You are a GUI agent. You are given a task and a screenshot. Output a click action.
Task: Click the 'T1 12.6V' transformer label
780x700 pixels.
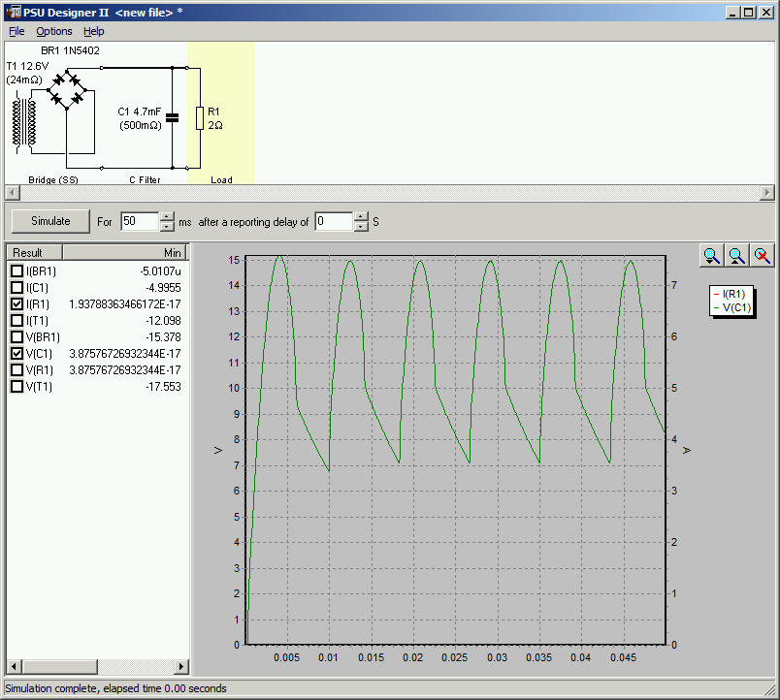tap(27, 66)
